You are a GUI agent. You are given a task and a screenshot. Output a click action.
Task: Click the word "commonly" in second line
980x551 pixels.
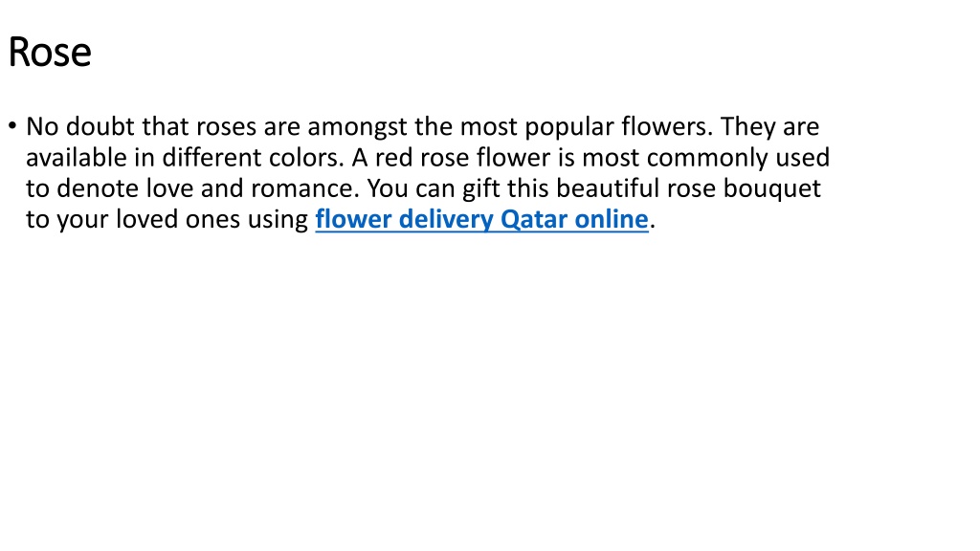(707, 159)
